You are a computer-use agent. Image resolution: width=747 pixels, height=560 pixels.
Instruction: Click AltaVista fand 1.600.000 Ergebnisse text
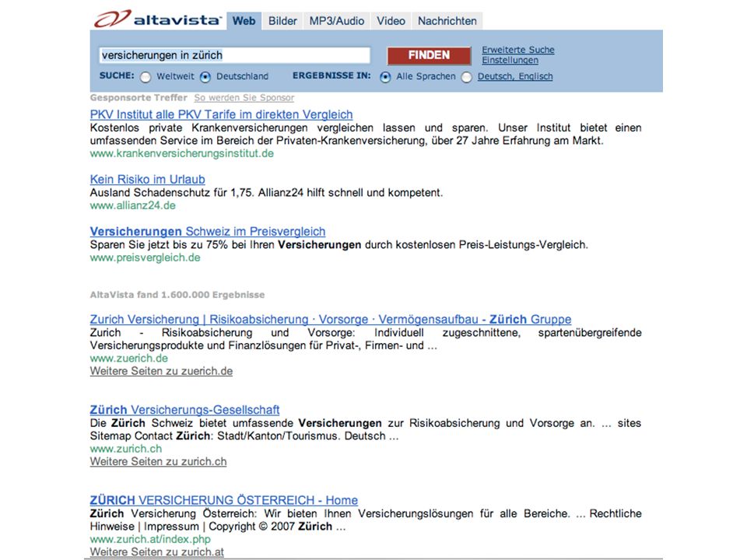[x=177, y=295]
